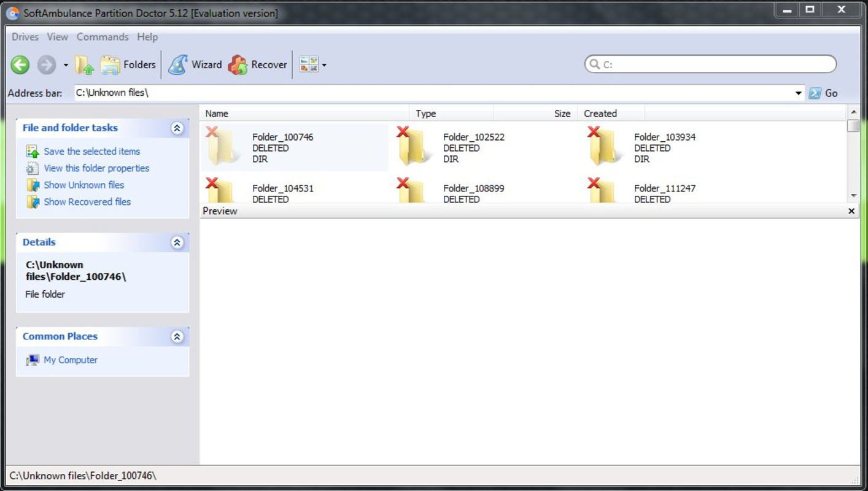Image resolution: width=868 pixels, height=491 pixels.
Task: Click the Recover toolbar button
Action: 257,64
